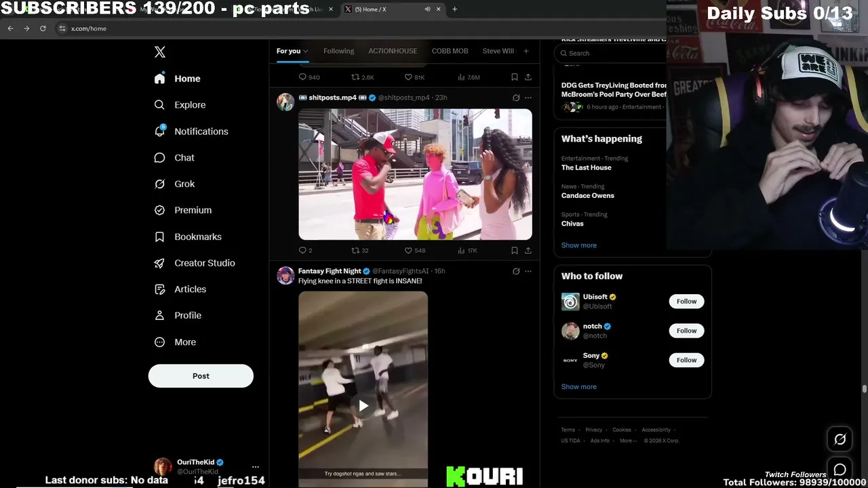
Task: Go to Home via the house icon
Action: 159,79
